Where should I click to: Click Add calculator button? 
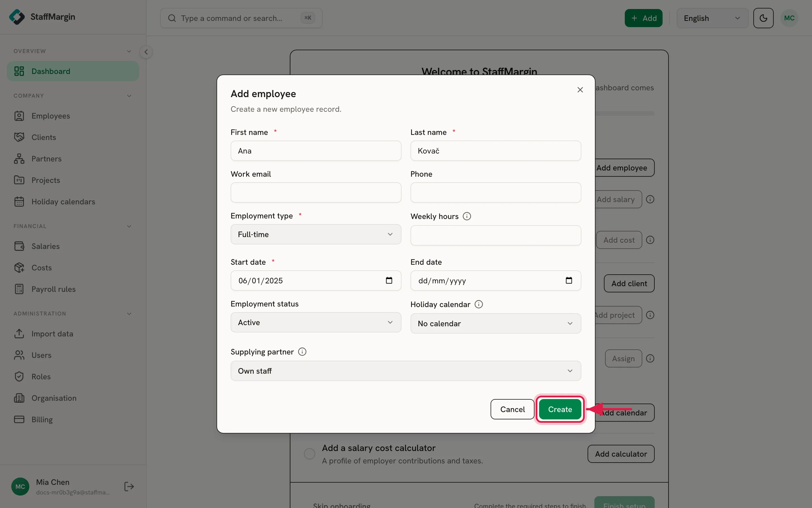[x=621, y=454]
